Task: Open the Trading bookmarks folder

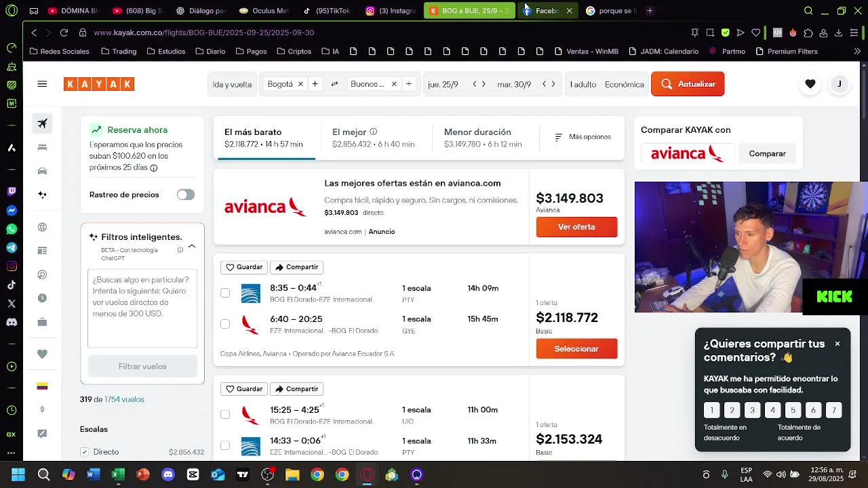Action: [118, 52]
